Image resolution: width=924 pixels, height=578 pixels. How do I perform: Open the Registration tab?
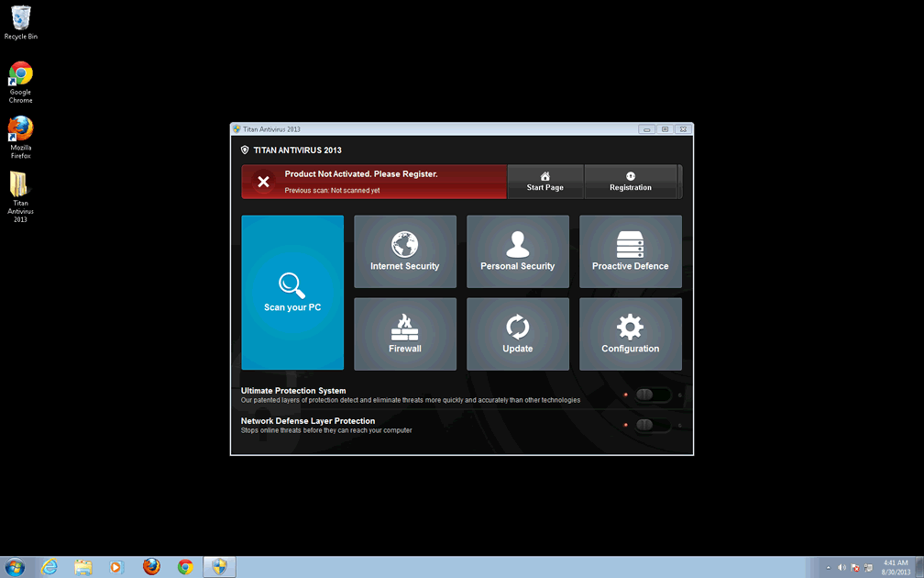click(631, 182)
